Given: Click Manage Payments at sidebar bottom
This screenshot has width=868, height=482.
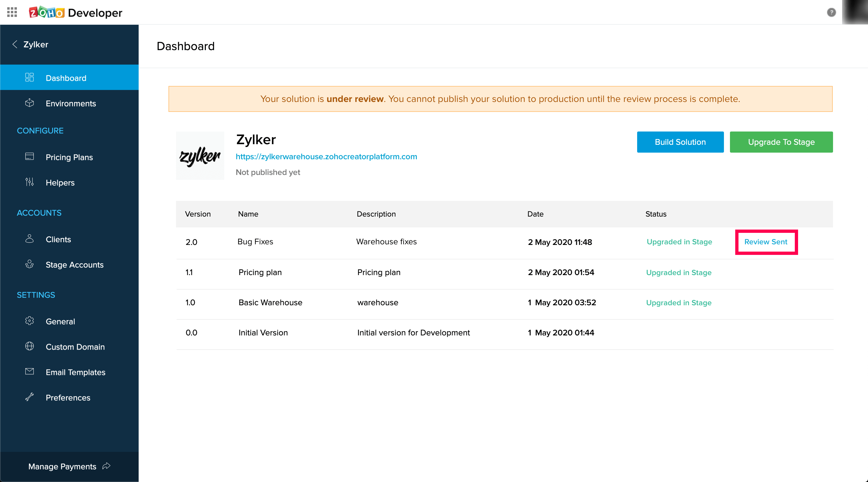Looking at the screenshot, I should click(x=69, y=467).
